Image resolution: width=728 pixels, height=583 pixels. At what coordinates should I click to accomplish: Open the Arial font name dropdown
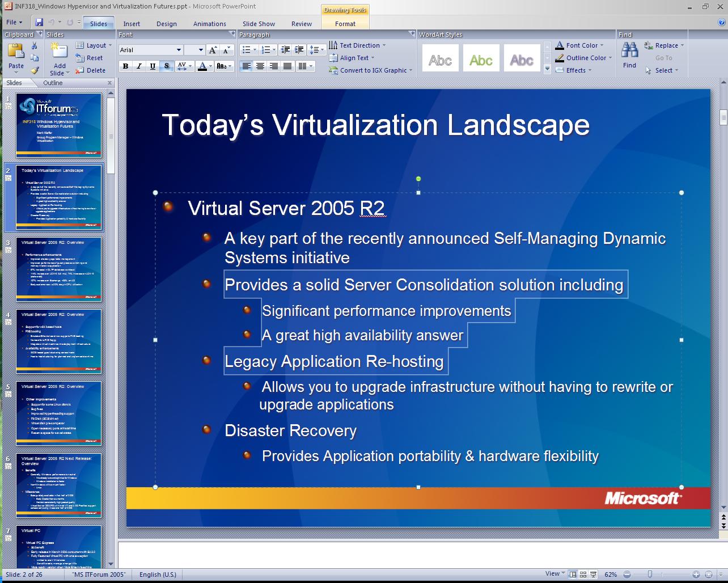point(179,50)
